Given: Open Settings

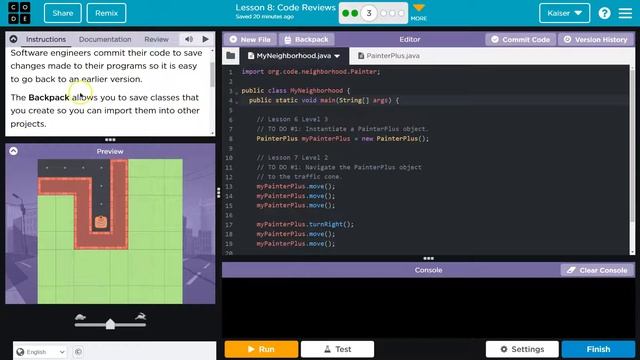Looking at the screenshot, I should pos(522,349).
